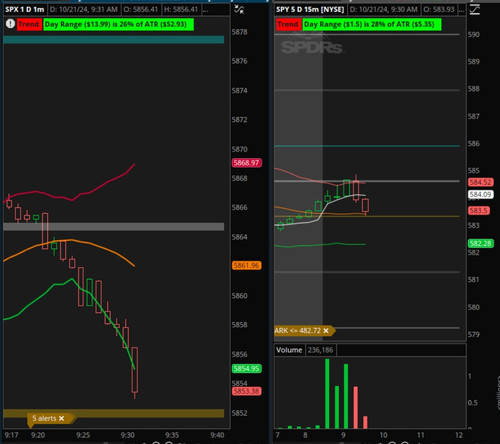Screen dimensions: 500x444
Task: Click SPX high value H: 5856.41
Action: point(181,9)
